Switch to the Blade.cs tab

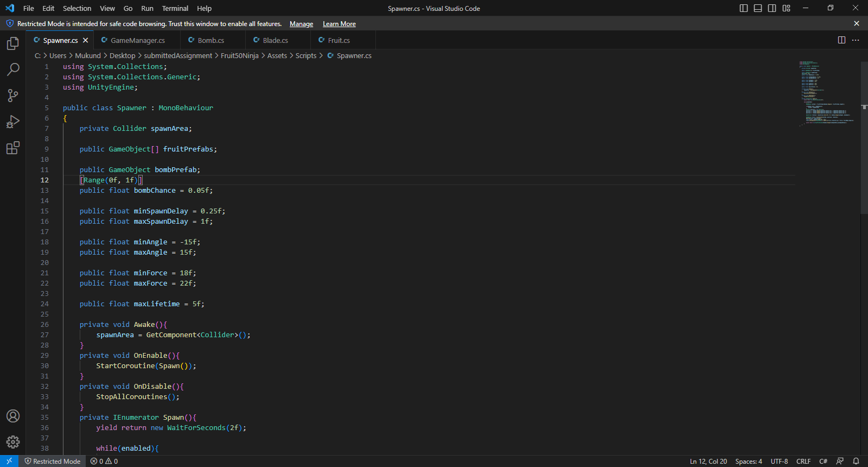(x=278, y=40)
